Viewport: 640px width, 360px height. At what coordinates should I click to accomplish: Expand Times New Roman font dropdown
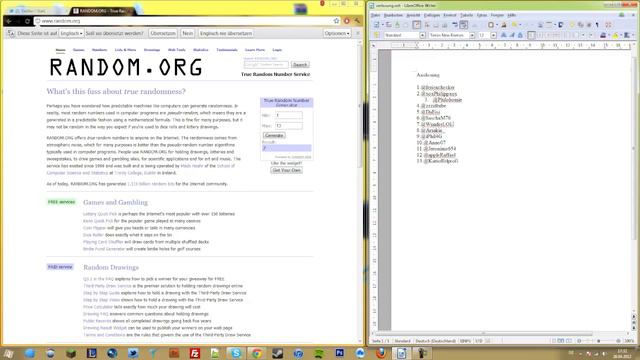(x=472, y=35)
